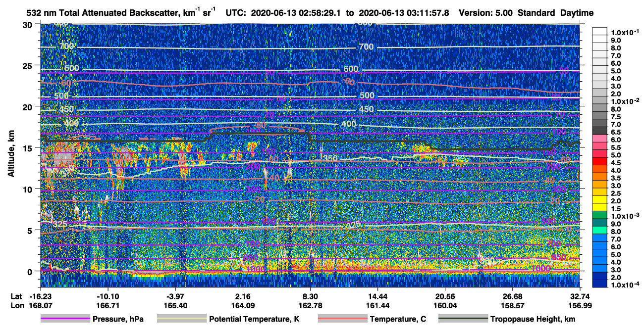Viewport: 644px width, 330px height.
Task: Click longitude value '164.09'
Action: tap(243, 305)
